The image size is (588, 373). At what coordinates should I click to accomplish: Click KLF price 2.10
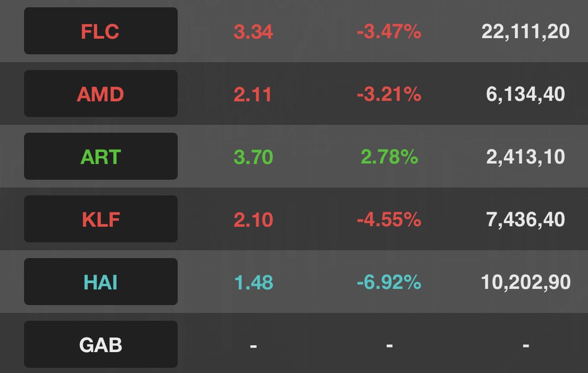[253, 220]
